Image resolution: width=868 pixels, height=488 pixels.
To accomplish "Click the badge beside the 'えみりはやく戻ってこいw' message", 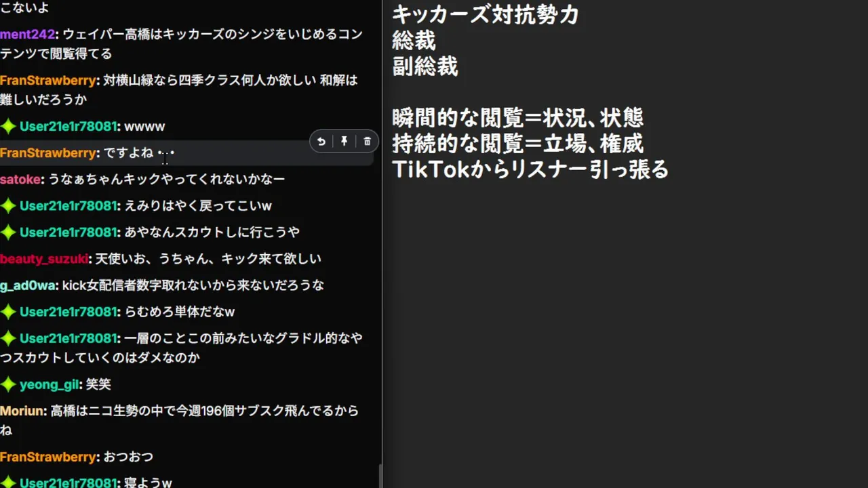I will point(8,205).
